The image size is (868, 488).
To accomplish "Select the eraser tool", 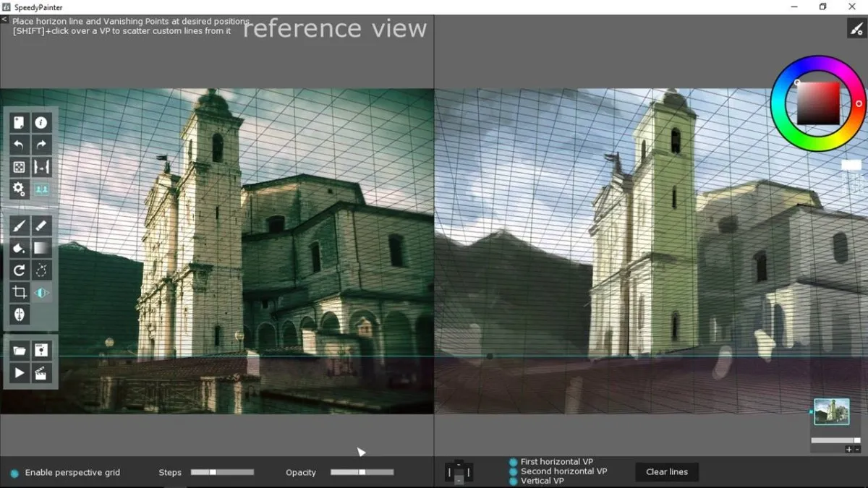I will pos(42,226).
